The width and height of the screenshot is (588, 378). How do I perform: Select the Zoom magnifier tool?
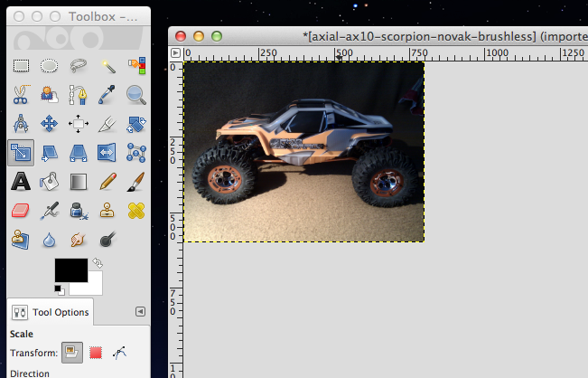135,94
